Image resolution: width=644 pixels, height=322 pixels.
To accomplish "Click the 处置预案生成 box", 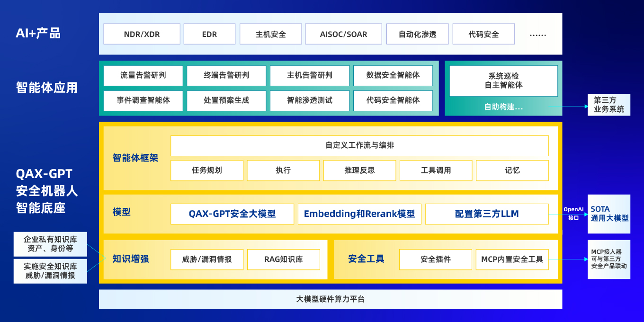I will tap(226, 100).
